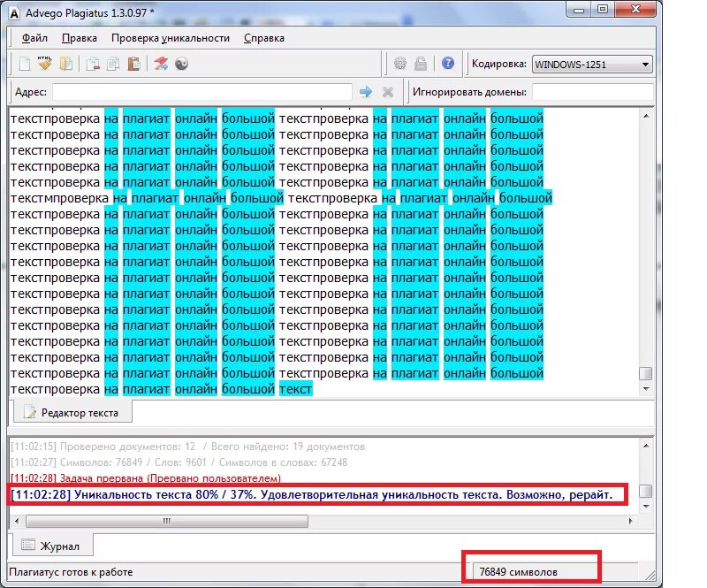Open the Проверка уникальности menu

(x=171, y=38)
